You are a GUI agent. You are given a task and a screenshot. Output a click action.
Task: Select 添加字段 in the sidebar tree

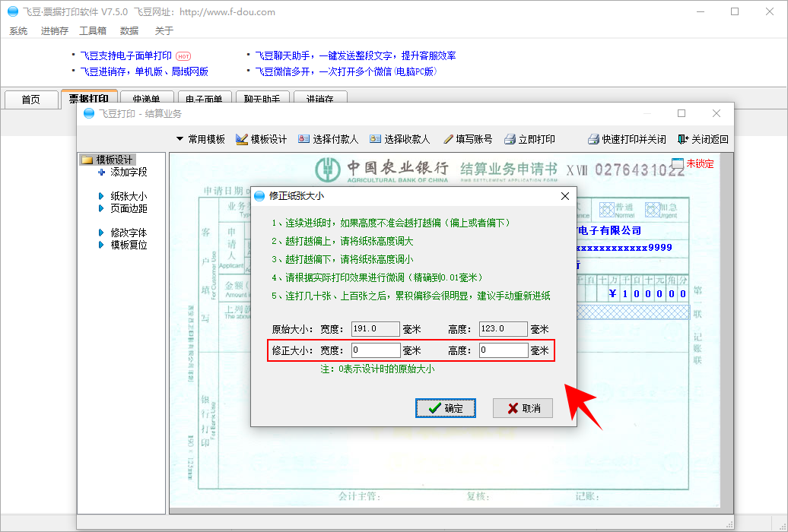pos(129,173)
